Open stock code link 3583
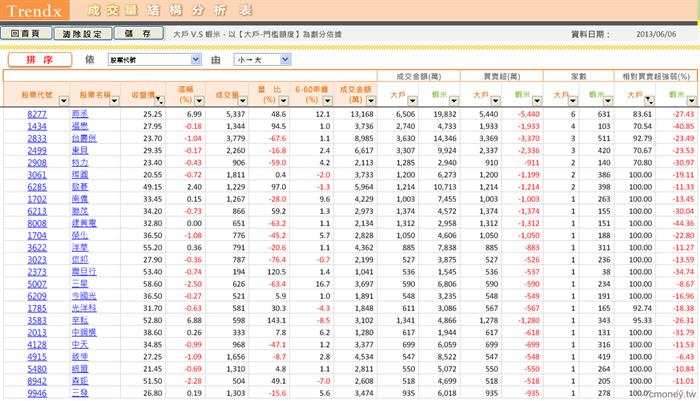Viewport: 700px width, 401px height. [37, 320]
